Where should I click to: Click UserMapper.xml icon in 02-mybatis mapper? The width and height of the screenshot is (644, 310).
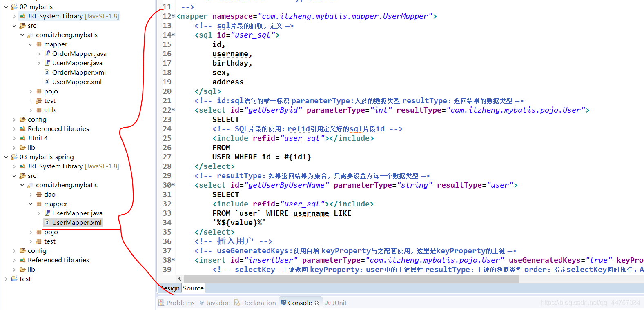pyautogui.click(x=47, y=82)
